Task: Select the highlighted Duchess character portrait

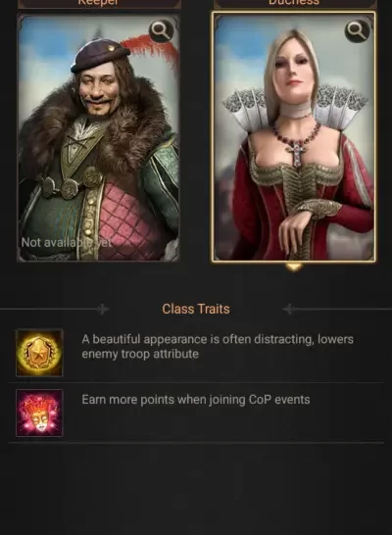Action: (294, 137)
